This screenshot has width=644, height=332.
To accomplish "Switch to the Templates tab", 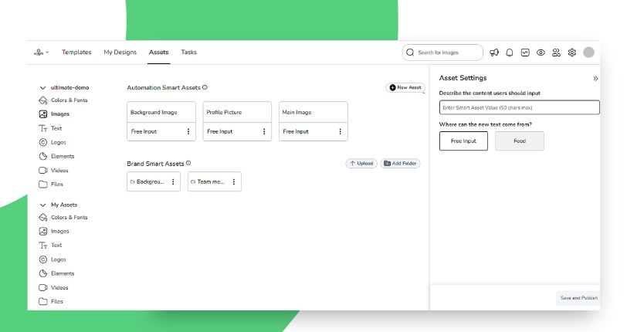I will 76,53.
